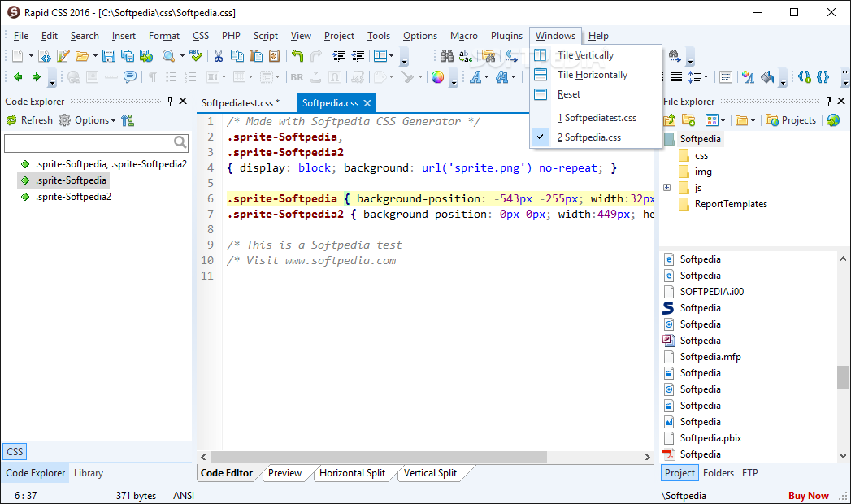Pin the File Explorer panel
Viewport: 851px width, 504px height.
[828, 101]
